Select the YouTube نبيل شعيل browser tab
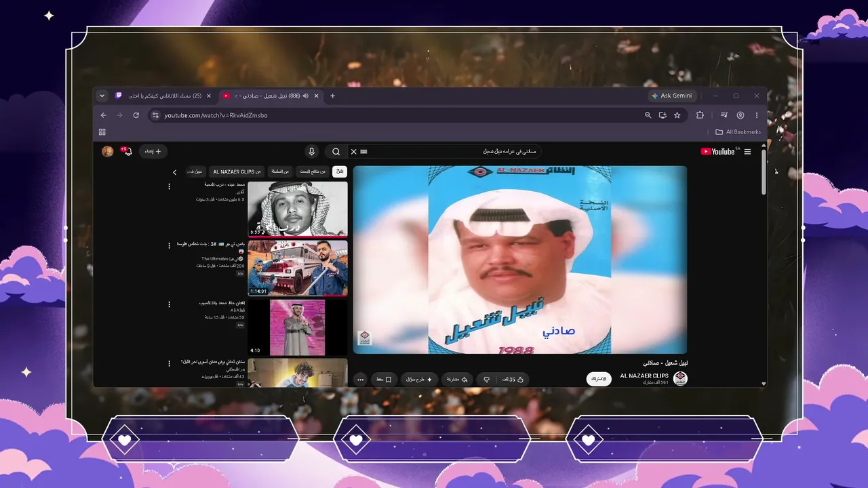 271,96
